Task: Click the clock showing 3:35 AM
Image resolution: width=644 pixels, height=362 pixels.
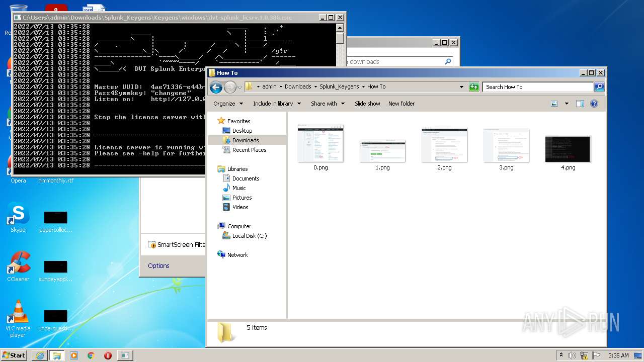Action: pos(618,355)
